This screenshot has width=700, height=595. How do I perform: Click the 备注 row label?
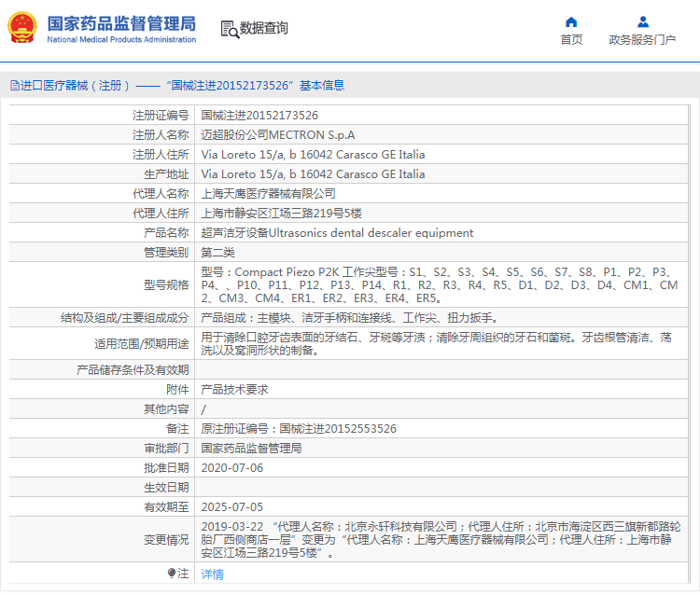point(177,429)
